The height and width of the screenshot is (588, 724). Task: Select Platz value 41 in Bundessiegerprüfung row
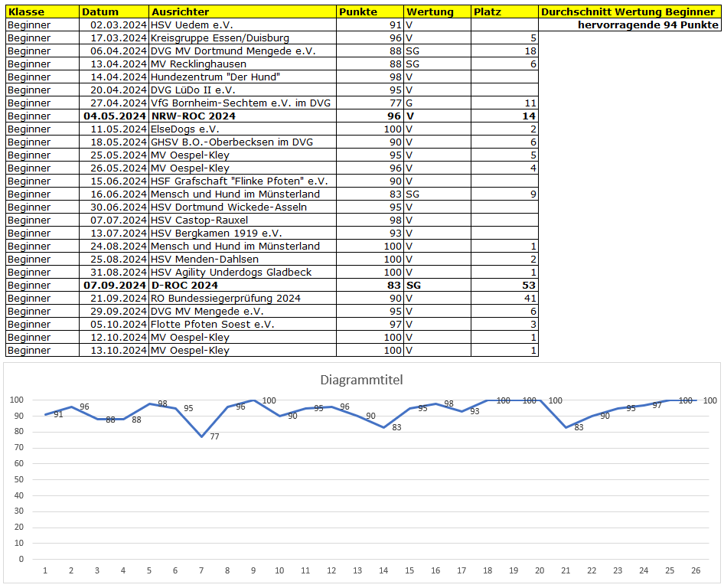pyautogui.click(x=504, y=298)
